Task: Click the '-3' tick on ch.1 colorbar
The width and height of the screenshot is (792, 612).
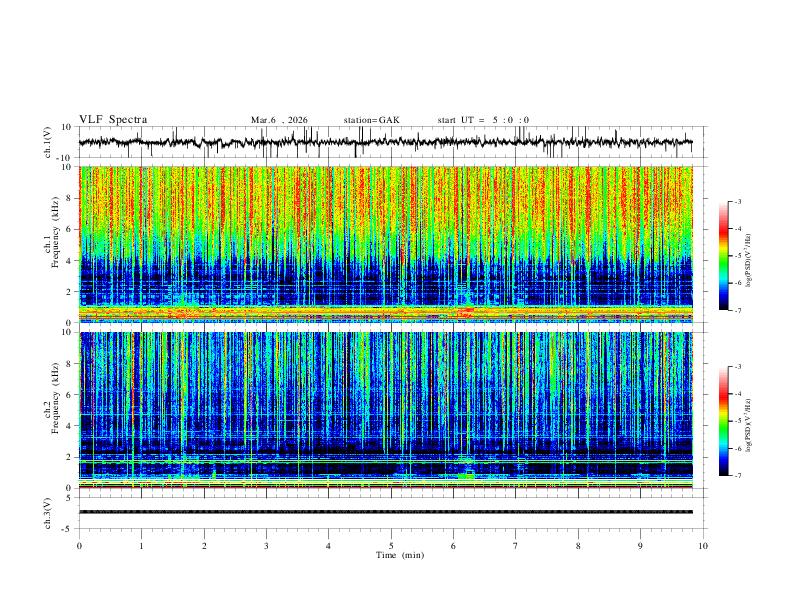Action: click(x=737, y=201)
